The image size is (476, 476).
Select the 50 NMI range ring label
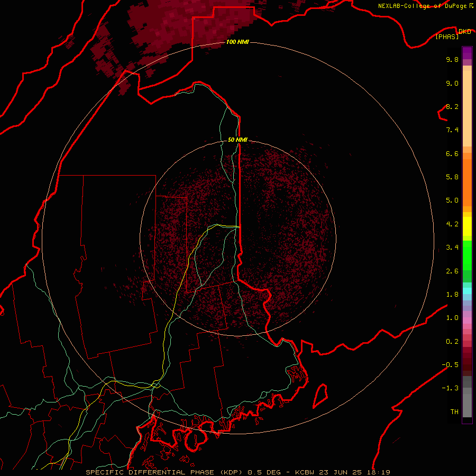click(x=237, y=140)
